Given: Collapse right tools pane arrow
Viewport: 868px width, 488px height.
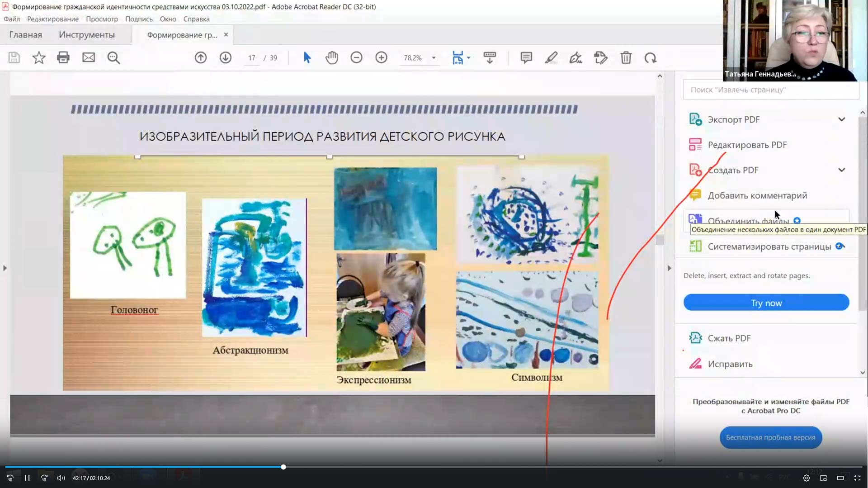Looking at the screenshot, I should [670, 268].
